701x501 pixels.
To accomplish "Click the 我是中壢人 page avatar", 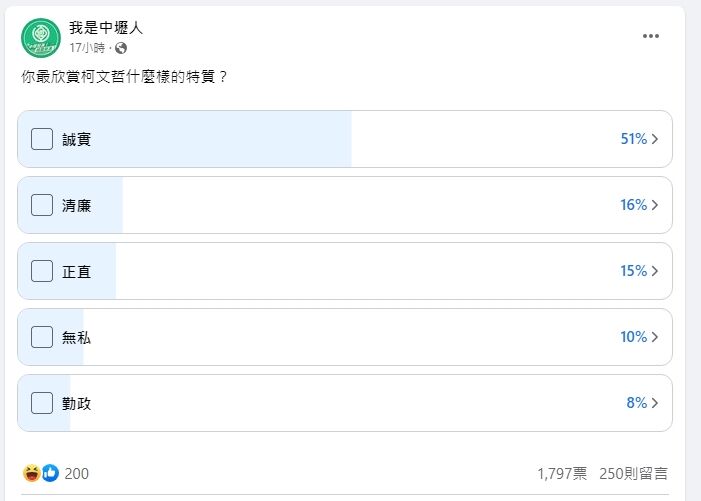I will [x=41, y=38].
